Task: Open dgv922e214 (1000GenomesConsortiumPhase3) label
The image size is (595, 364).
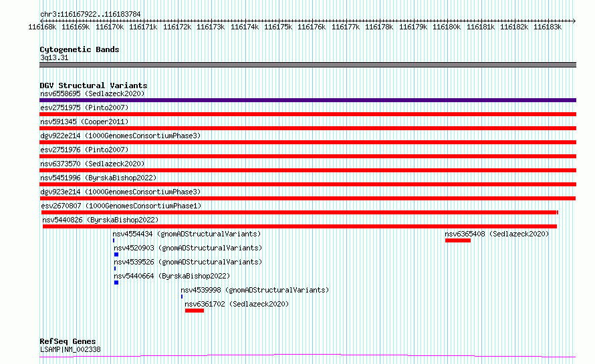Action: pyautogui.click(x=120, y=136)
